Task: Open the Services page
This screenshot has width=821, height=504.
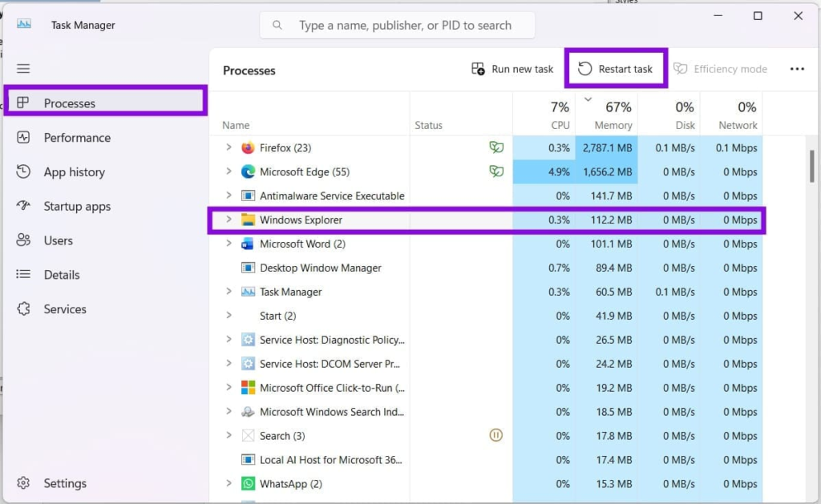Action: [106, 308]
